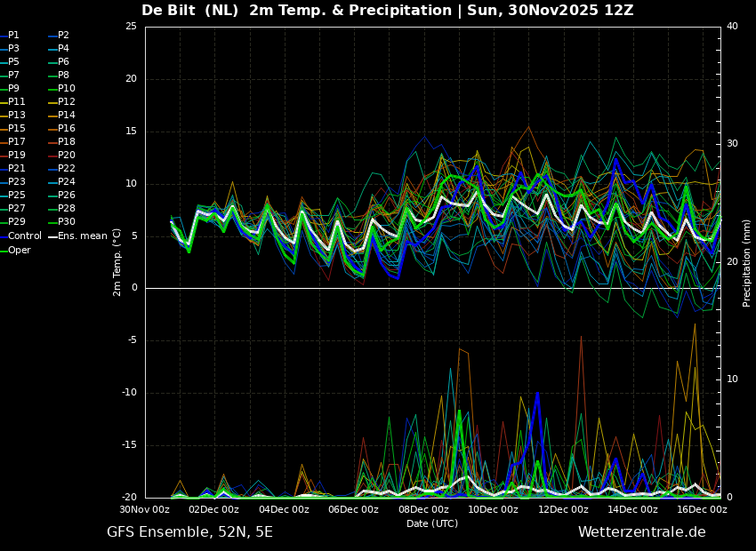
Task: Click the Control run legend label
Action: [25, 236]
